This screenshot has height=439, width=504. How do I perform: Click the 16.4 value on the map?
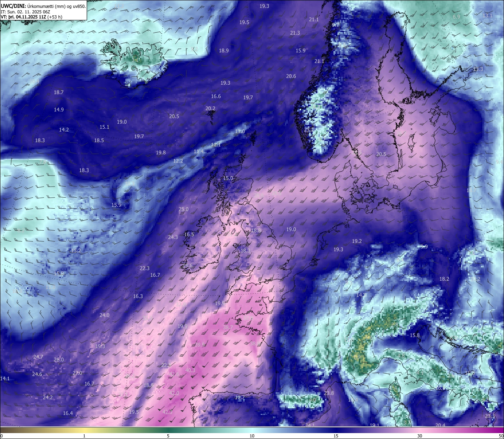(68, 413)
